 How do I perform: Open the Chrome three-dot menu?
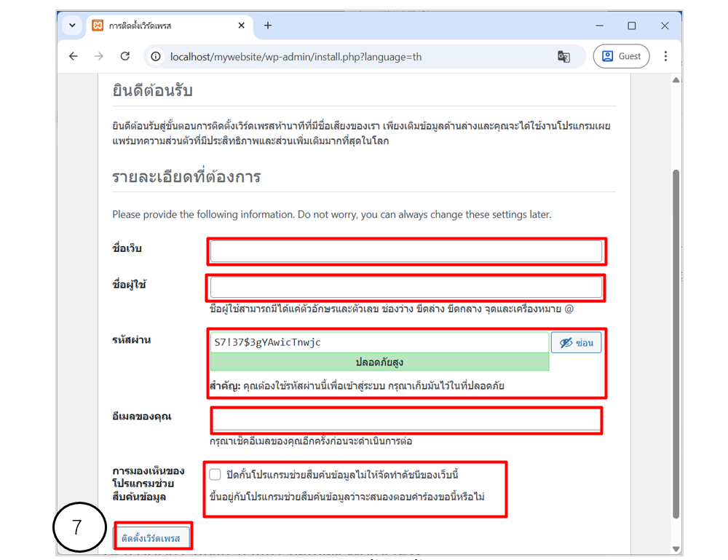[x=665, y=56]
